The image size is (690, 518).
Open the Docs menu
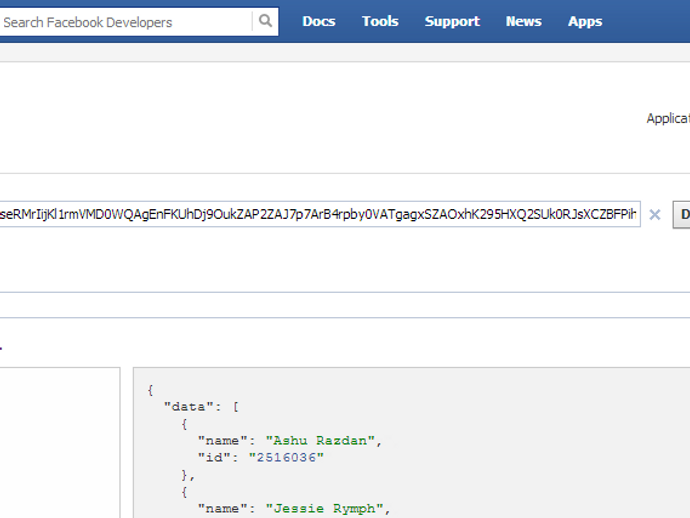(319, 21)
